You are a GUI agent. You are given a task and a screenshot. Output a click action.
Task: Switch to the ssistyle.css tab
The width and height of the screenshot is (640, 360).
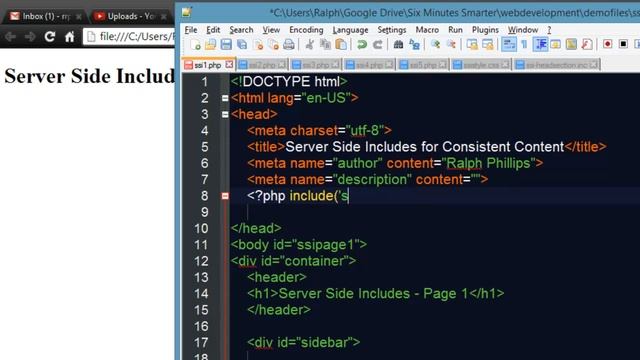480,65
